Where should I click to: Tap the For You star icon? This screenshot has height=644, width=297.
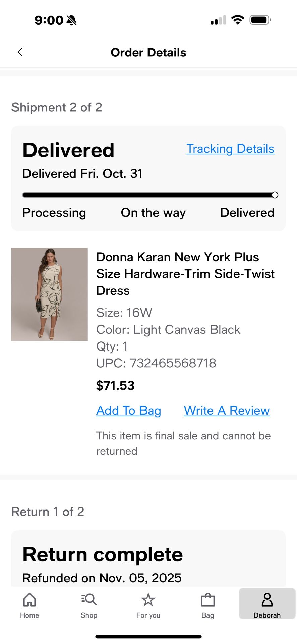[x=148, y=600]
